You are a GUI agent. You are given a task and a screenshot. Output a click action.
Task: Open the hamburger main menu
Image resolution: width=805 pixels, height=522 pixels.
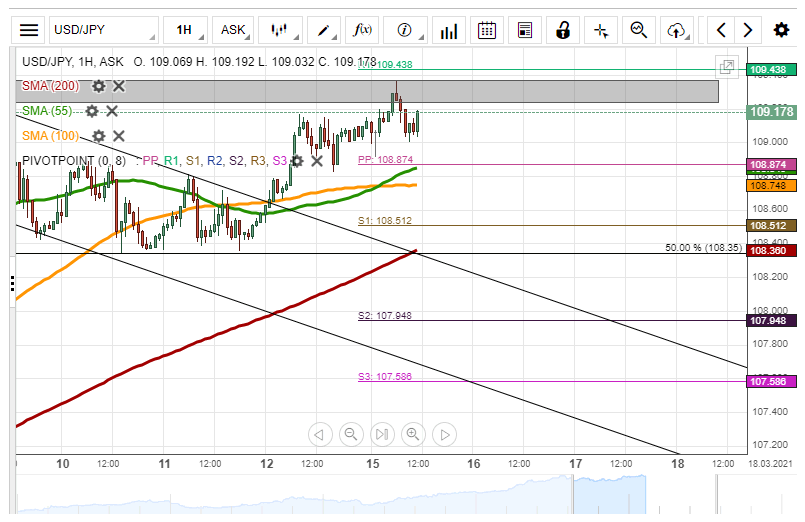pyautogui.click(x=29, y=30)
